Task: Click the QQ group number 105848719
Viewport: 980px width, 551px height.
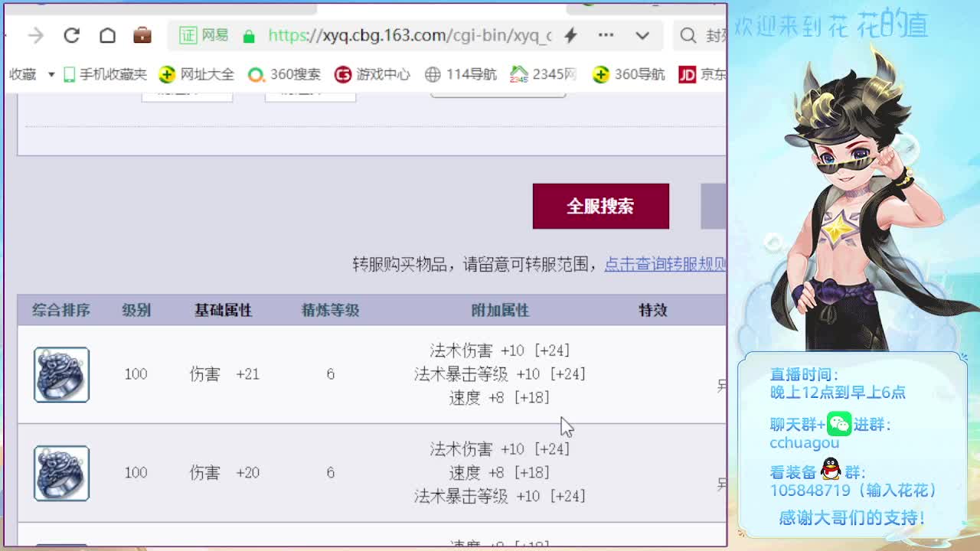Action: click(x=810, y=491)
